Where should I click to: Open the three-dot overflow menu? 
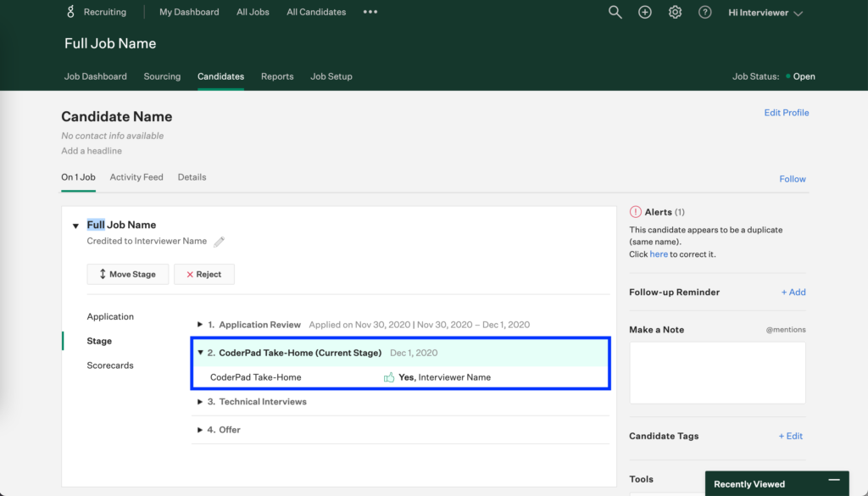point(370,12)
